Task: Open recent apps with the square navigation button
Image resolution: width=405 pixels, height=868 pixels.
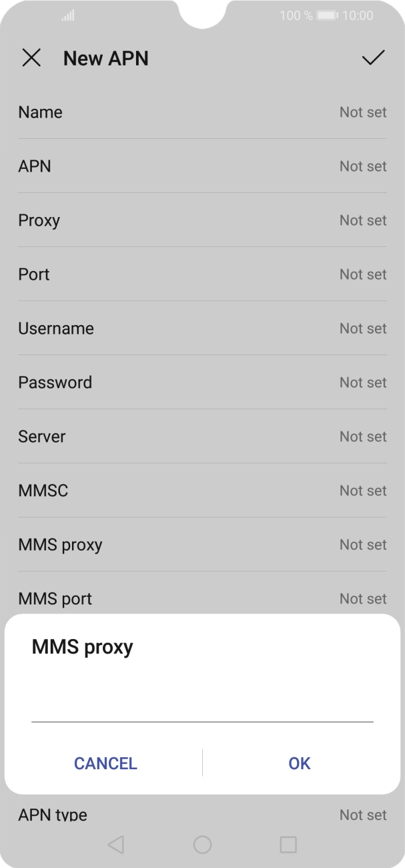Action: click(288, 844)
